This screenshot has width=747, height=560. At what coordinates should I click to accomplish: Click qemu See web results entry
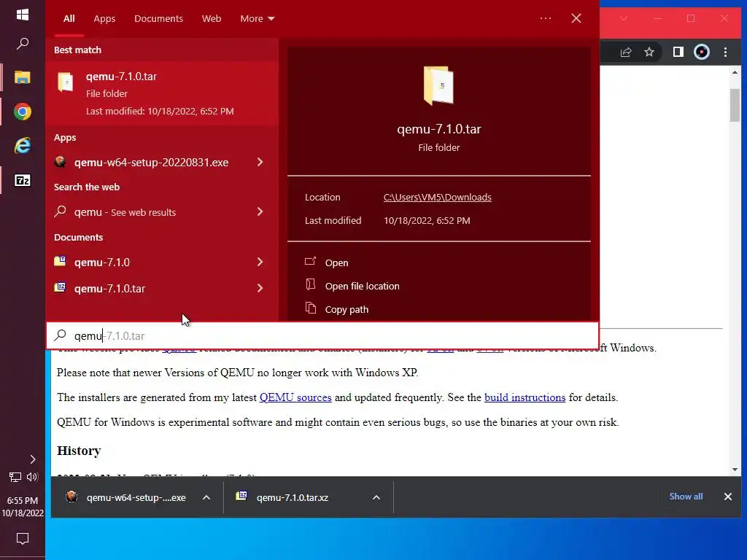click(x=125, y=212)
